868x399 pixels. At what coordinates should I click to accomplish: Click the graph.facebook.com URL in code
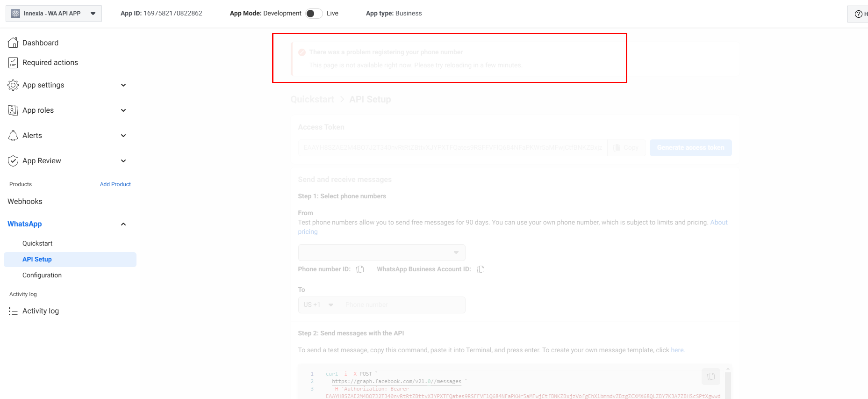pyautogui.click(x=397, y=382)
